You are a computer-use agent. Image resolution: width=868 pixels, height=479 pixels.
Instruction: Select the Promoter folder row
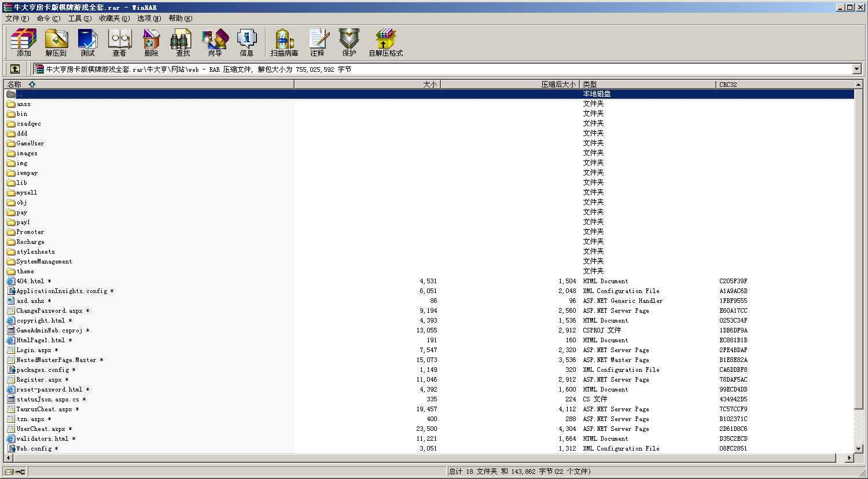pyautogui.click(x=429, y=232)
